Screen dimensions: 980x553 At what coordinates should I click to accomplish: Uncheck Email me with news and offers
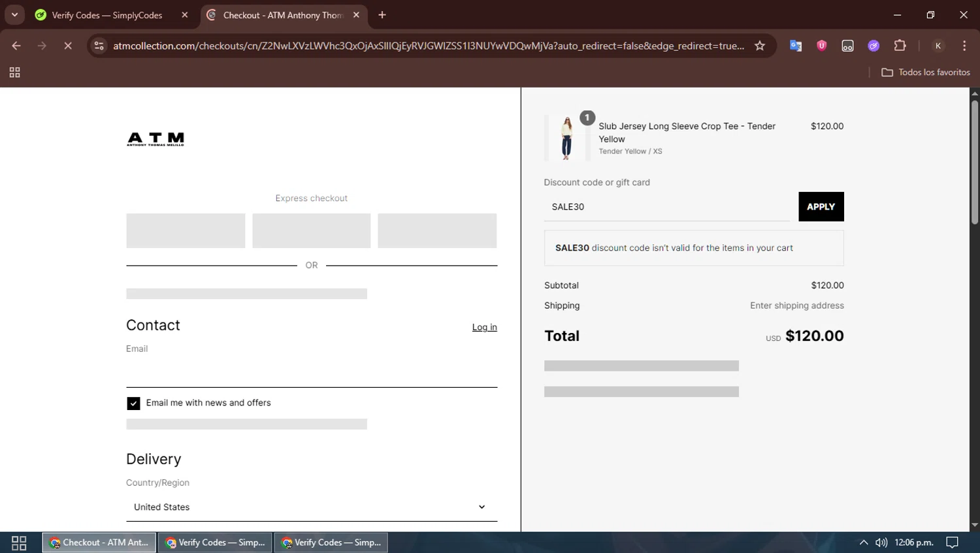133,403
